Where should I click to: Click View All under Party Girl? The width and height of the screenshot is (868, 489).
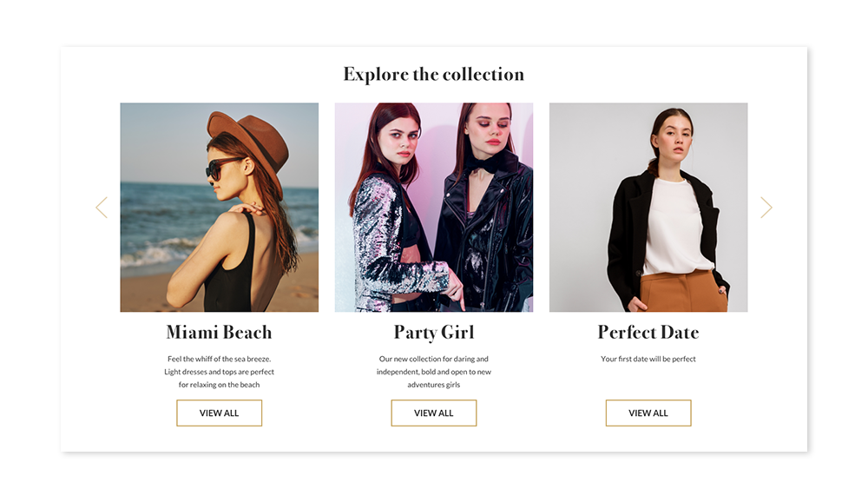pos(434,413)
